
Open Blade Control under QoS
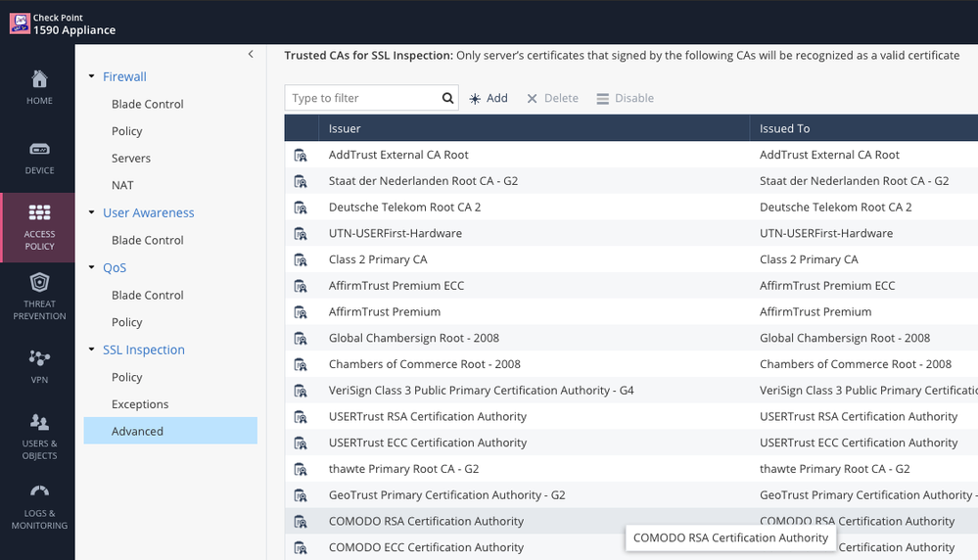click(x=148, y=295)
